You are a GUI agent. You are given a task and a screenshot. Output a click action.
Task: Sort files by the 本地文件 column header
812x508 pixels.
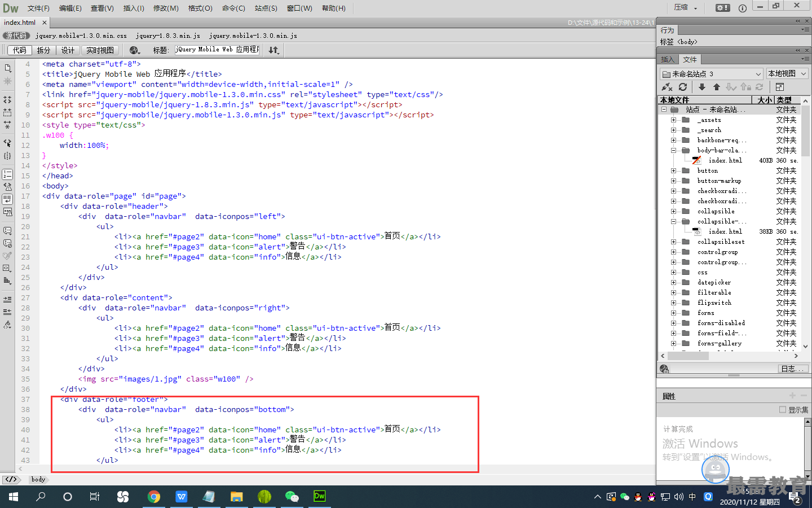click(x=705, y=100)
